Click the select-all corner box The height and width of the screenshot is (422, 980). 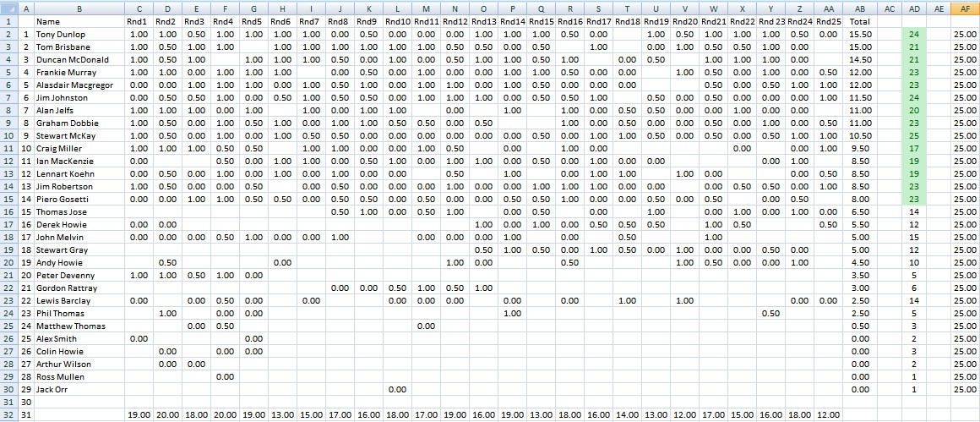pyautogui.click(x=8, y=8)
